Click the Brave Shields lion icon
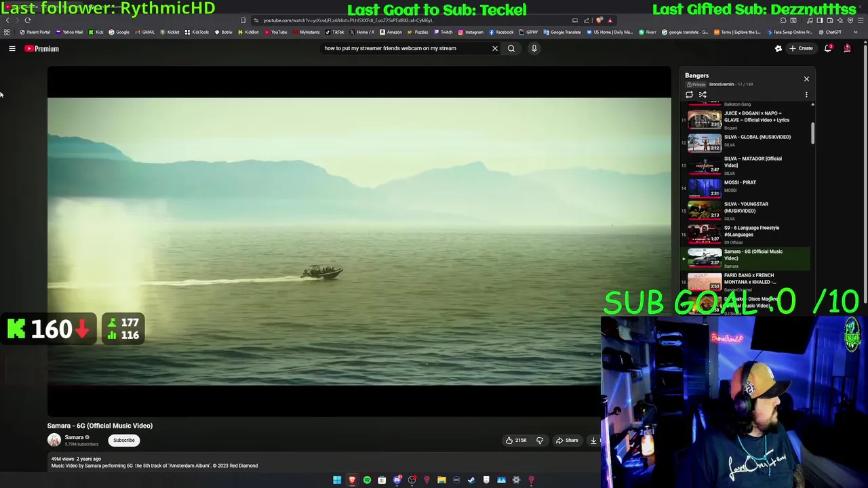Screen dimensions: 868x488 pos(599,20)
